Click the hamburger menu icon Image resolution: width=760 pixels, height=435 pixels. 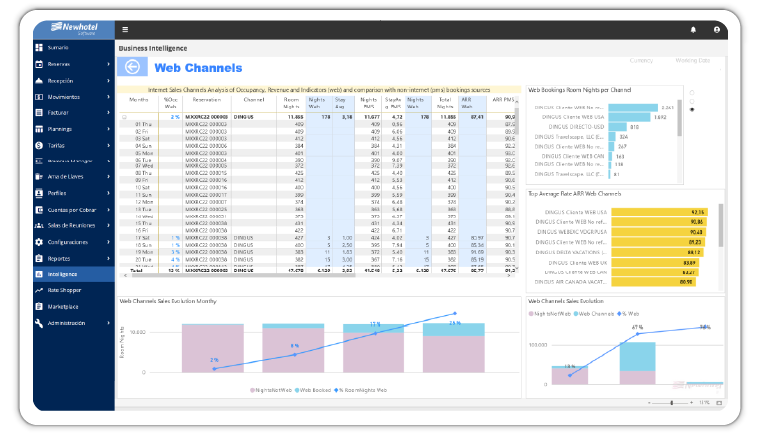[125, 30]
